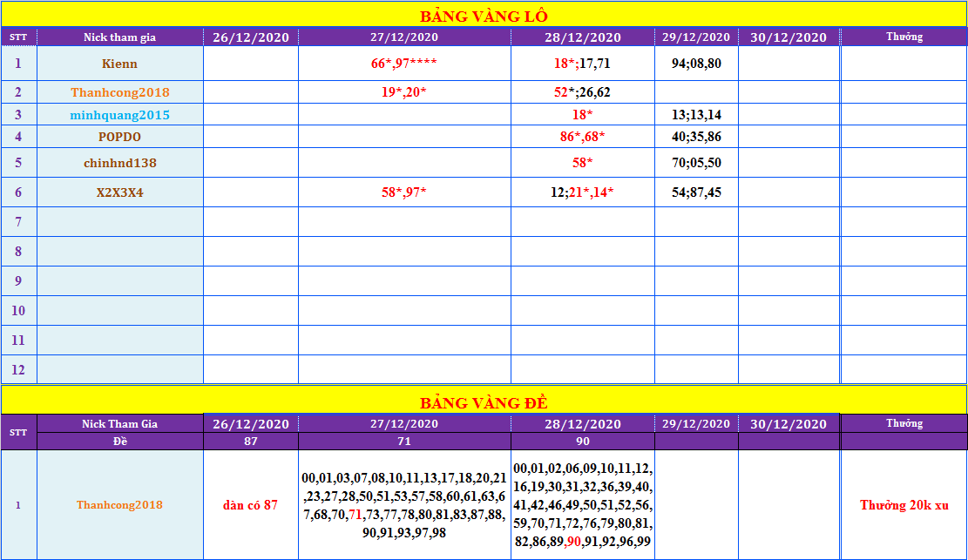968x560 pixels.
Task: Click Kienn's '66*,97****' entry
Action: point(404,63)
